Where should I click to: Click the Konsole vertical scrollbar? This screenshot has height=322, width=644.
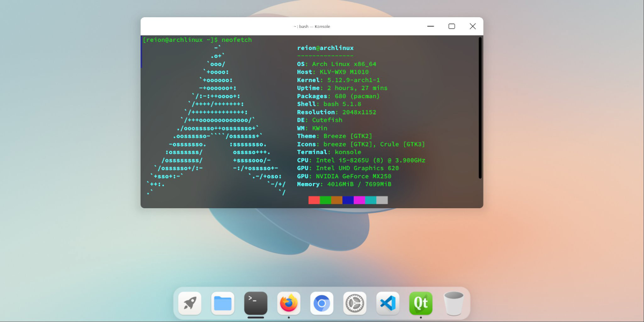(480, 107)
